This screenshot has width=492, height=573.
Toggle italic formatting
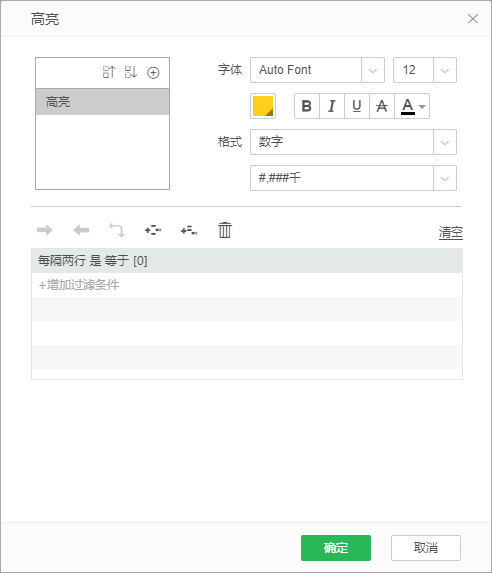332,106
